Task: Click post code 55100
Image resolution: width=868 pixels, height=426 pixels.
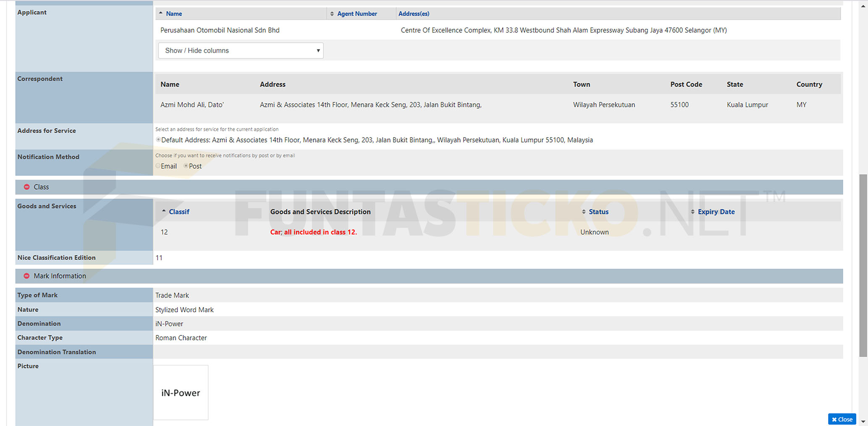Action: pos(679,105)
